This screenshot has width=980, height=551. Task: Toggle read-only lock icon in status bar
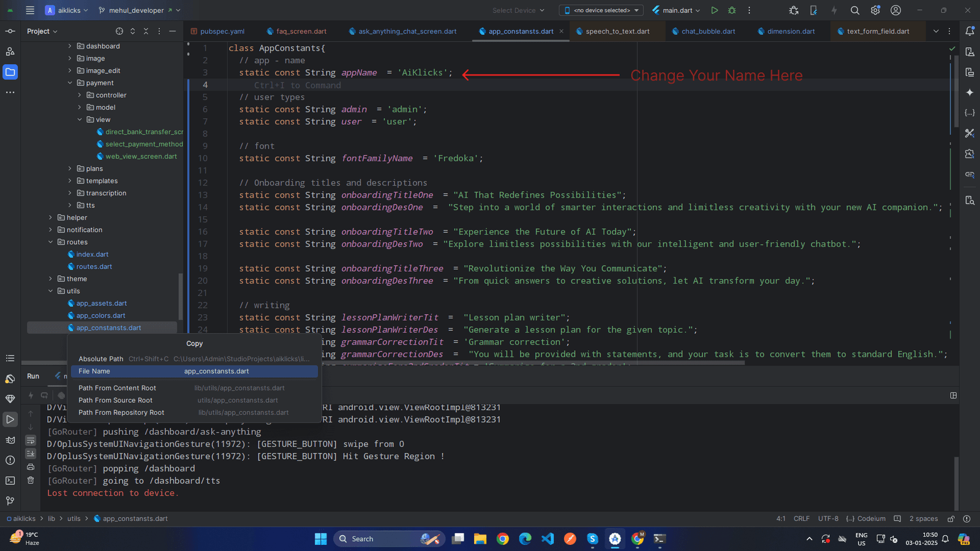(951, 519)
